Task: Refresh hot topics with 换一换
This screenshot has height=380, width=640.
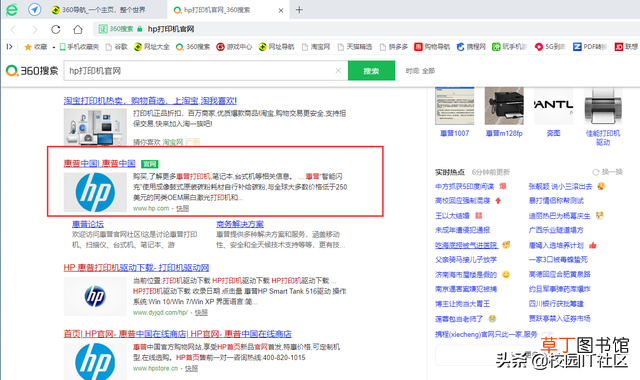Action: tap(608, 172)
